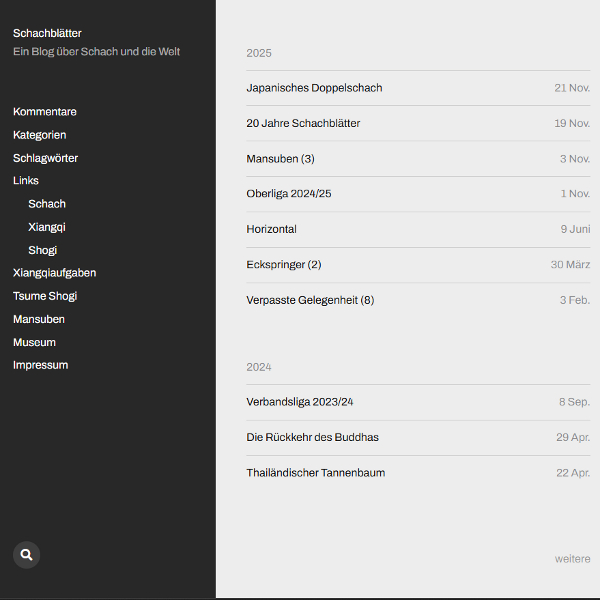Open the Xiangqi links submenu item
Viewport: 600px width, 600px height.
[47, 227]
